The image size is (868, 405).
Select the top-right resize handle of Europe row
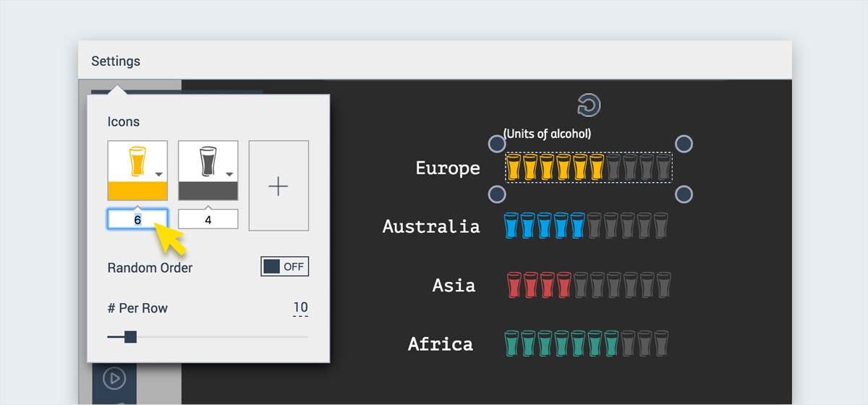point(684,144)
